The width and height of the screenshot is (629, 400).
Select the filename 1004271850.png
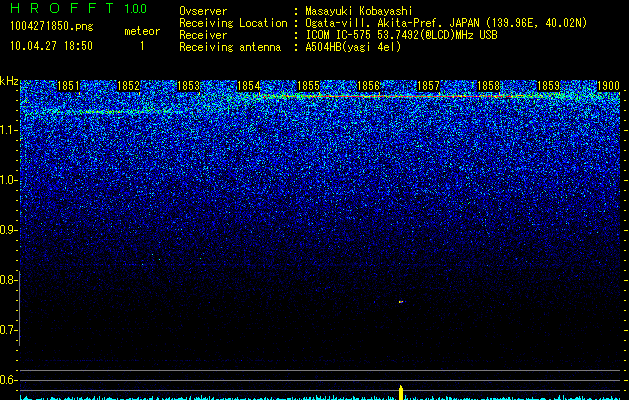pos(52,27)
